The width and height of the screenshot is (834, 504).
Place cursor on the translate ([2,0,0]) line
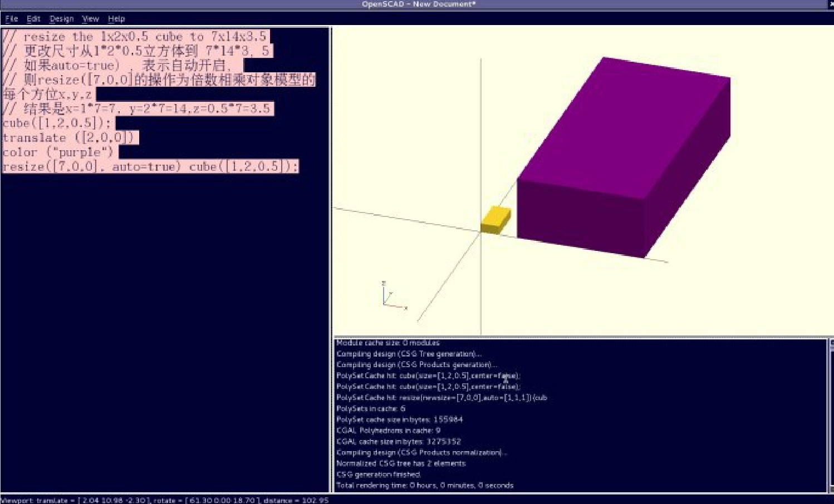point(68,137)
